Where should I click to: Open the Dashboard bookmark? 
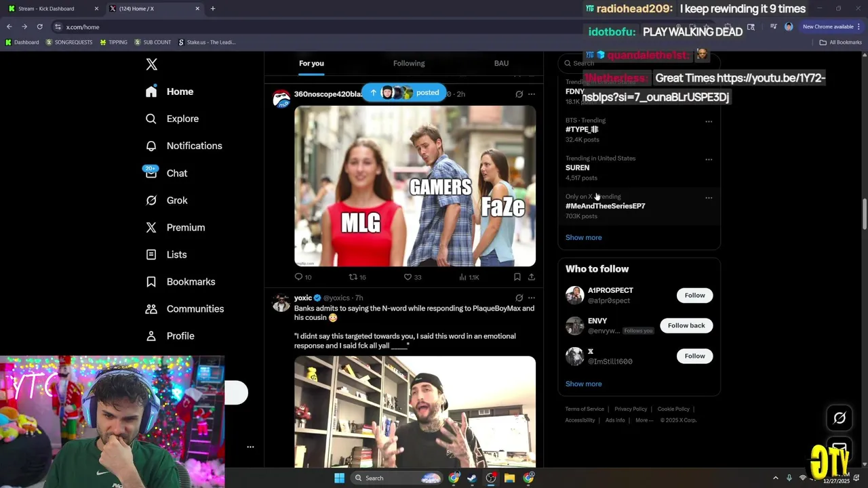[22, 42]
